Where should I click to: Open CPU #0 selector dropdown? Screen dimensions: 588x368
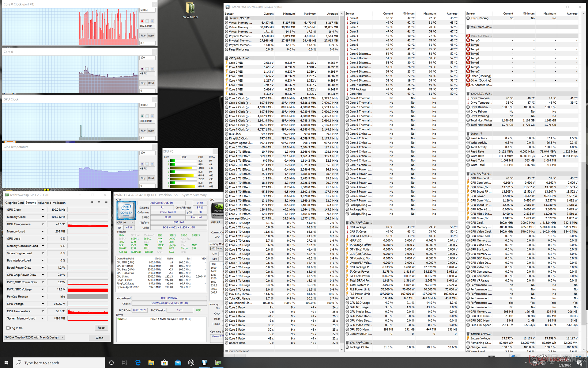(125, 223)
